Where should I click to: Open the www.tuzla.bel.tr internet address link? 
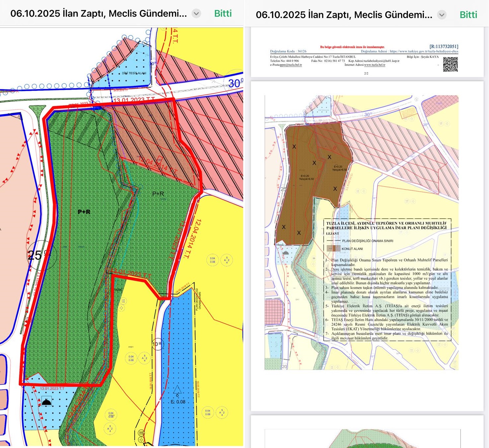coord(375,65)
